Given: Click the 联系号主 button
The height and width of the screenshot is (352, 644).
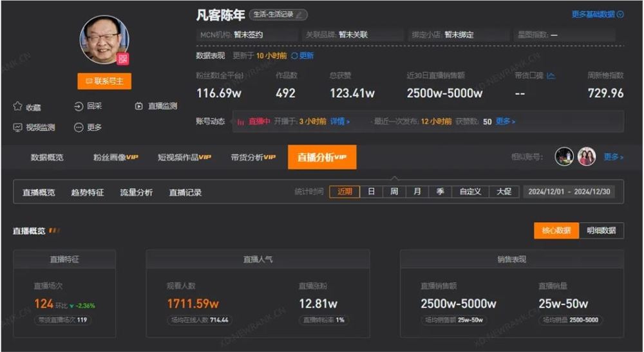Looking at the screenshot, I should tap(104, 81).
